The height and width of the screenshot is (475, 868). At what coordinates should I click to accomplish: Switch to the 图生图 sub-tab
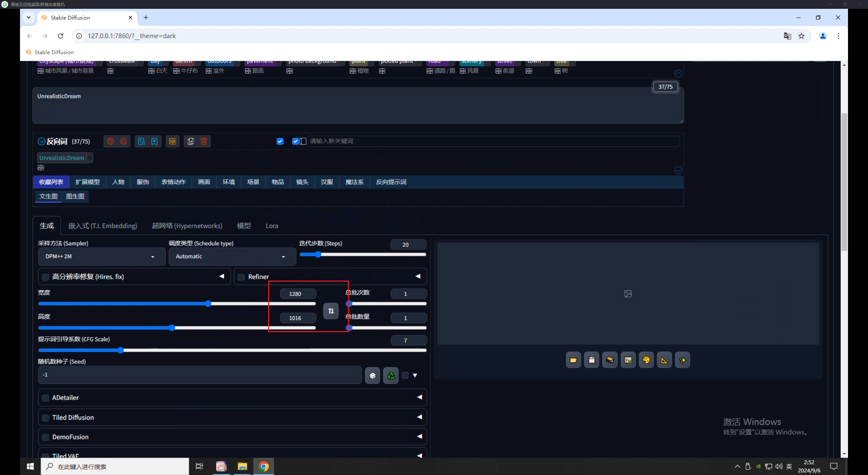point(75,196)
